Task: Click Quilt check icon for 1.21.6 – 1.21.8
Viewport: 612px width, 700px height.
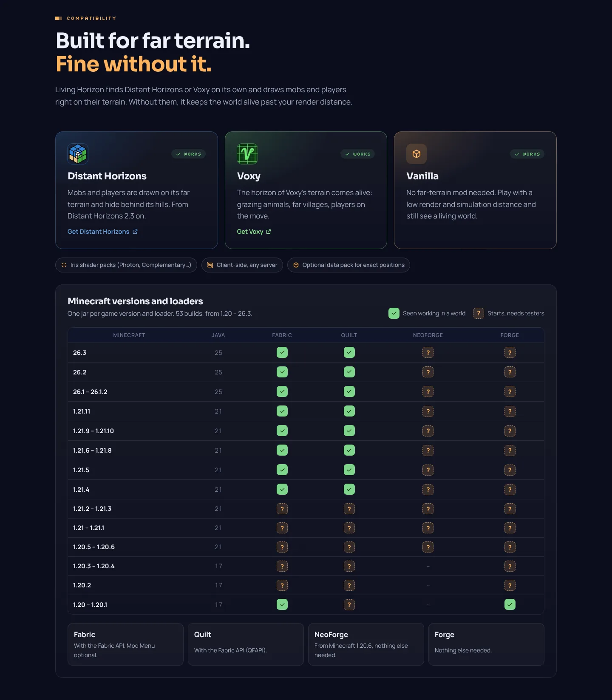Action: [349, 450]
